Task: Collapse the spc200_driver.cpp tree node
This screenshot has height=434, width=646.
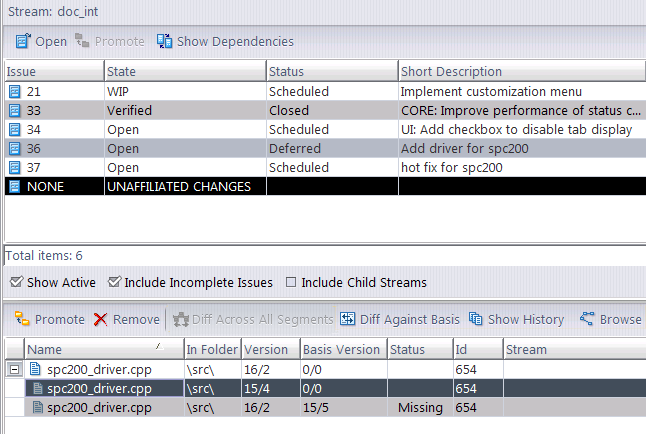Action: 14,370
